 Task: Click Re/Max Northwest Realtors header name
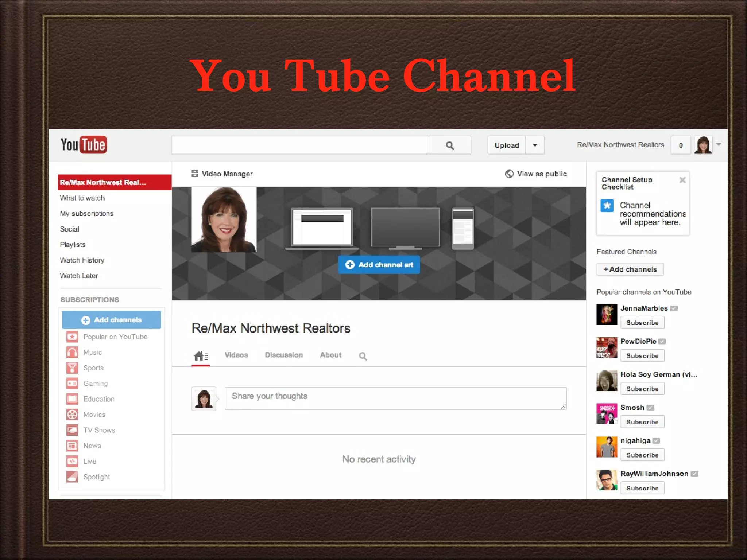(620, 145)
